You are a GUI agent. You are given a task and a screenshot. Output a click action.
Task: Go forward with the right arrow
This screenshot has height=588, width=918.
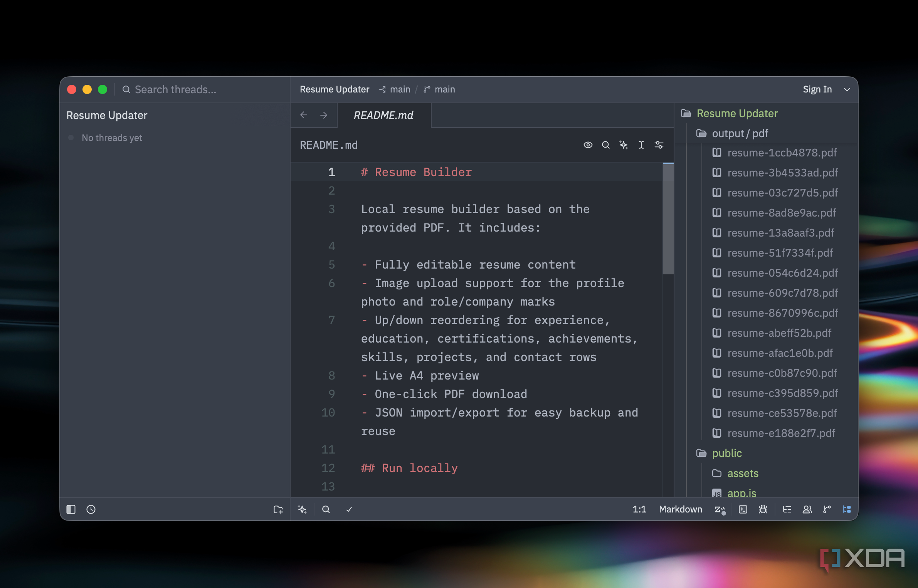(324, 115)
